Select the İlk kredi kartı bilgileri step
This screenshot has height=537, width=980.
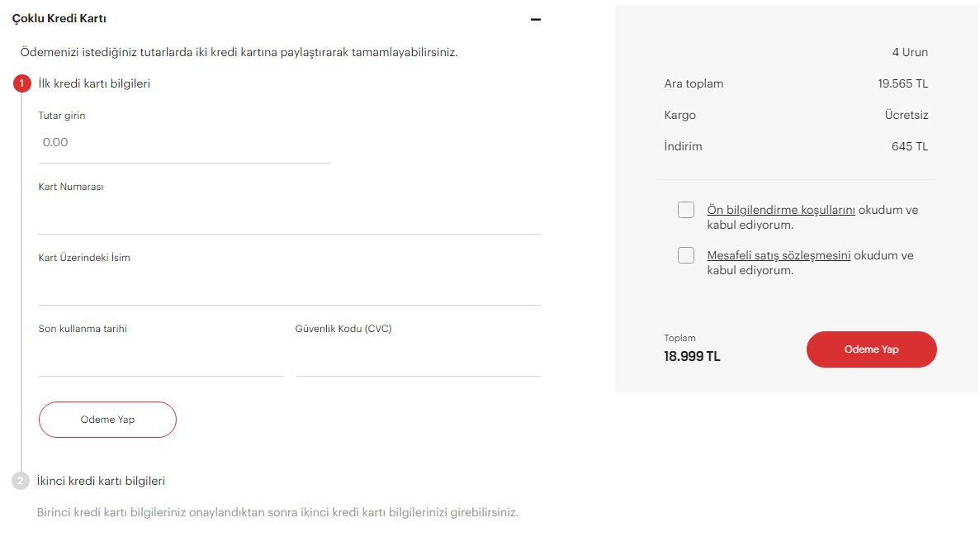[x=94, y=83]
